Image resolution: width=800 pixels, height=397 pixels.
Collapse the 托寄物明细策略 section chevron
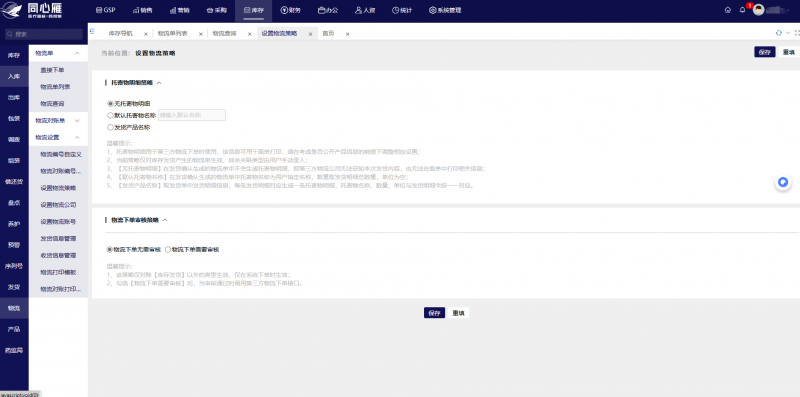click(159, 83)
